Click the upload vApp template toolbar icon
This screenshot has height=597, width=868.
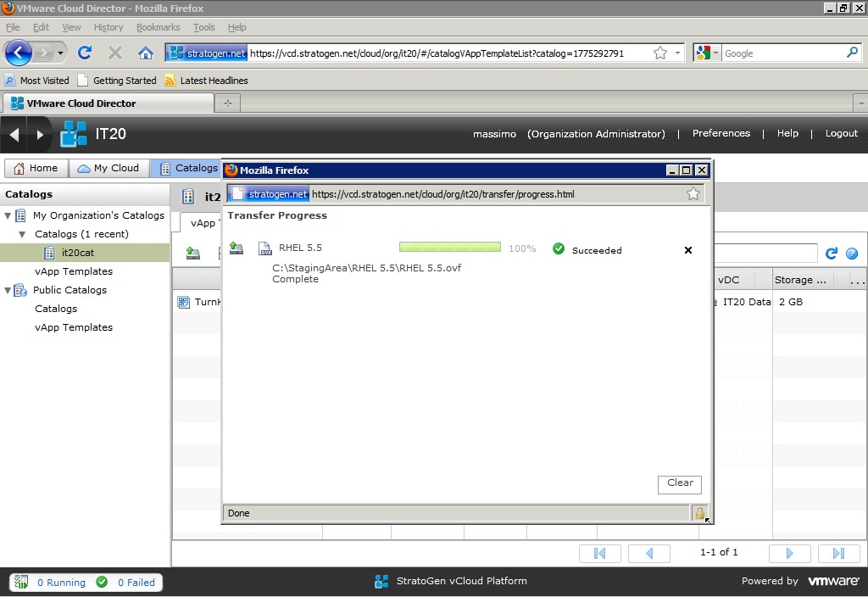pyautogui.click(x=192, y=253)
